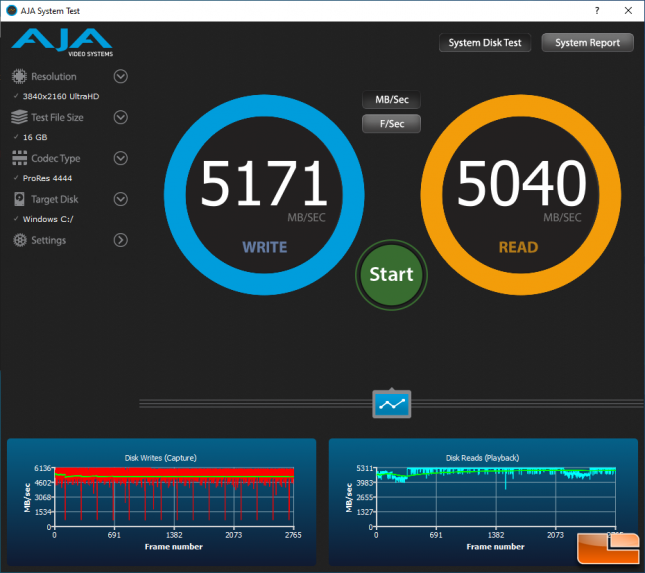Image resolution: width=645 pixels, height=573 pixels.
Task: Expand the Target Disk dropdown arrow
Action: tap(121, 199)
